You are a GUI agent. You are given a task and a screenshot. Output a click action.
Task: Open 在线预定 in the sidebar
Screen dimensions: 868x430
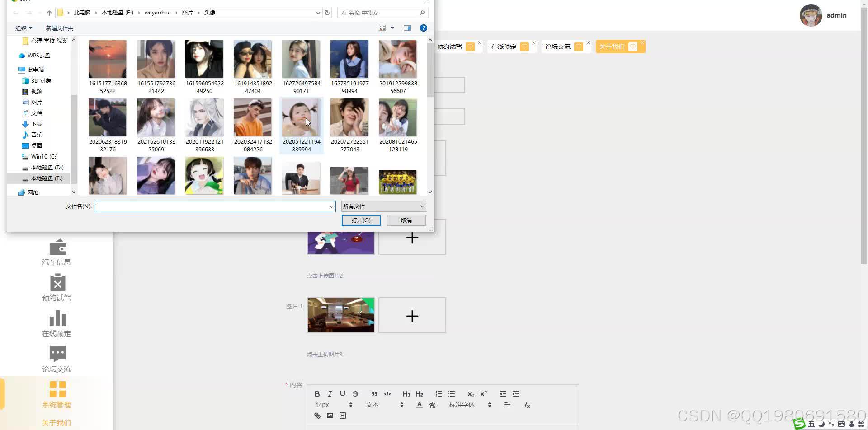coord(57,323)
